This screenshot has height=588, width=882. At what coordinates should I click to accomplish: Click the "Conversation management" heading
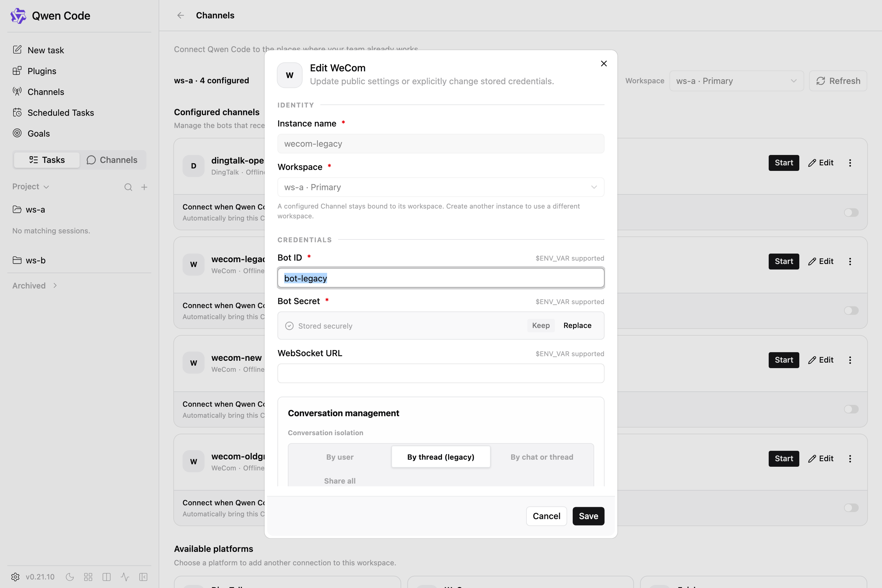click(x=343, y=413)
